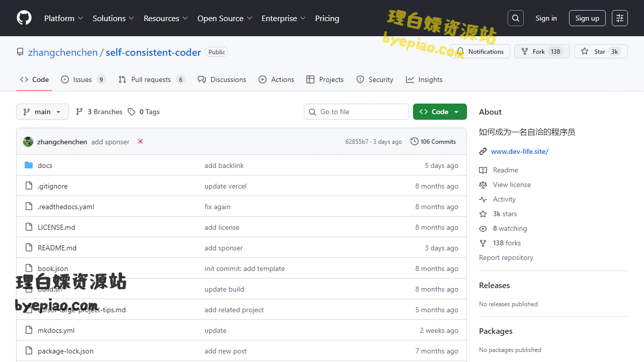
Task: Click the pulse icon beside Activity
Action: [x=483, y=199]
